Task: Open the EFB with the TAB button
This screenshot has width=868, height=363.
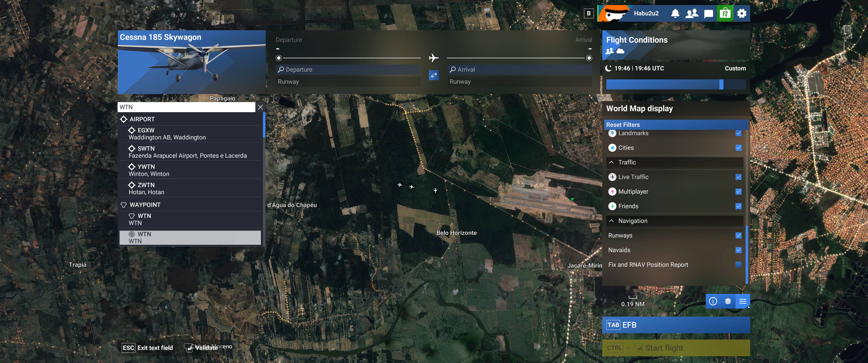Action: [676, 325]
